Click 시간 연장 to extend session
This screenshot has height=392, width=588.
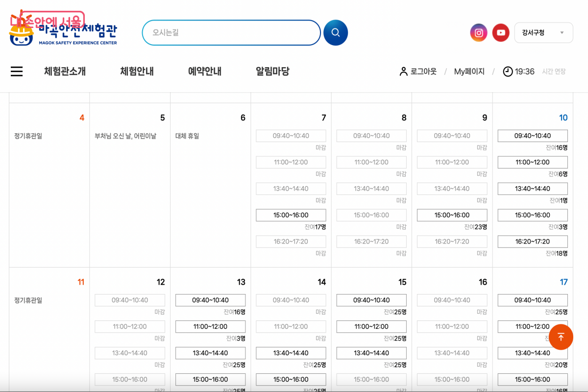tap(554, 72)
